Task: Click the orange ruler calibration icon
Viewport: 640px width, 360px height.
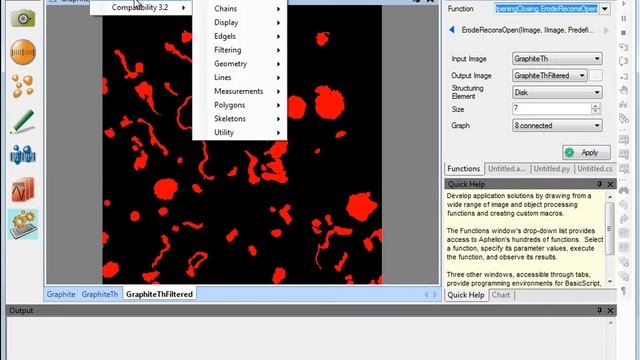Action: coord(23,52)
